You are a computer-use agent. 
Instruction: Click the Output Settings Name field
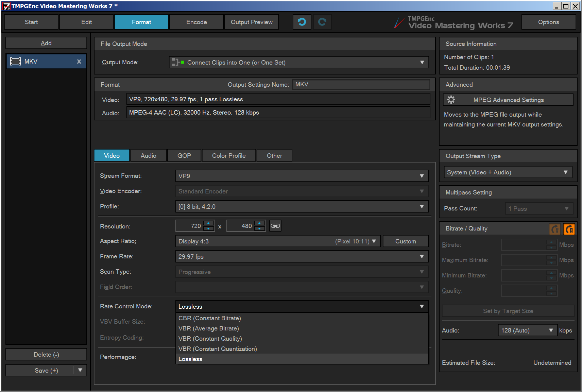(361, 84)
